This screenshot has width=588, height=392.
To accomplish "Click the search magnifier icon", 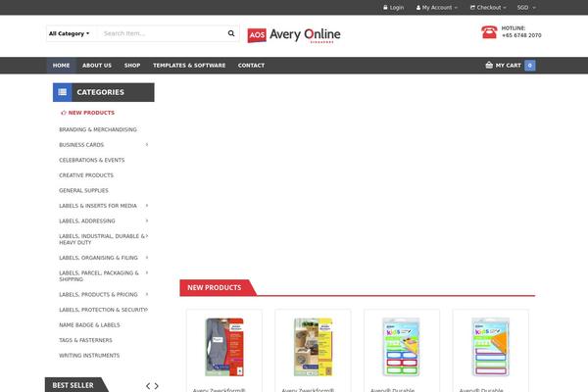I will click(x=231, y=33).
